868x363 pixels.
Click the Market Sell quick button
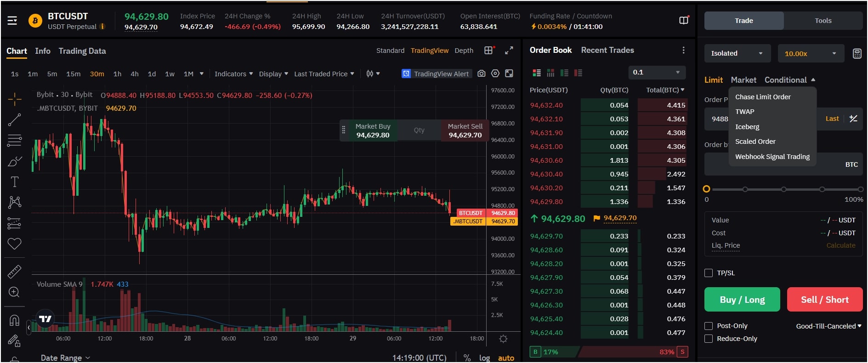tap(465, 130)
